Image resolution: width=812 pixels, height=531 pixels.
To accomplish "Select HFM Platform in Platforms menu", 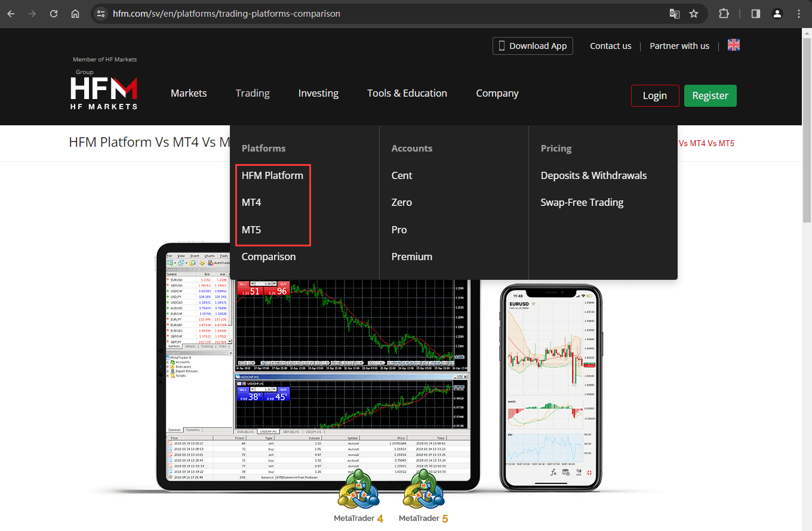I will click(x=272, y=175).
